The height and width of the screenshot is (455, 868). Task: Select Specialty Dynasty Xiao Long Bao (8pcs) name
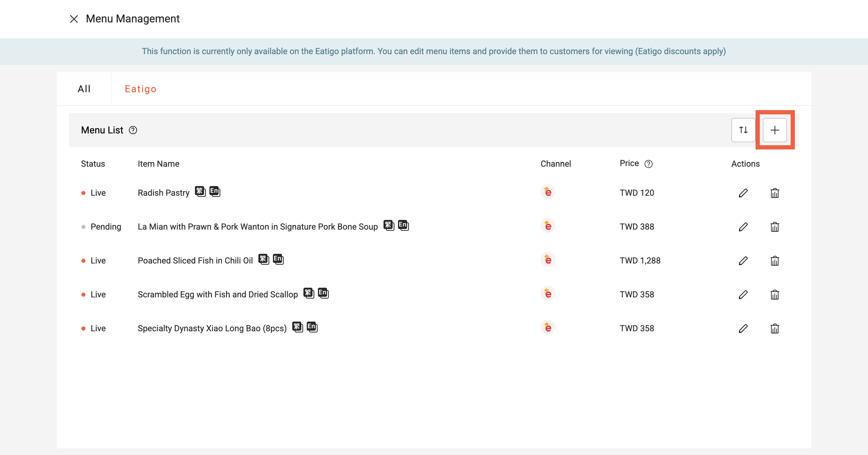coord(212,329)
